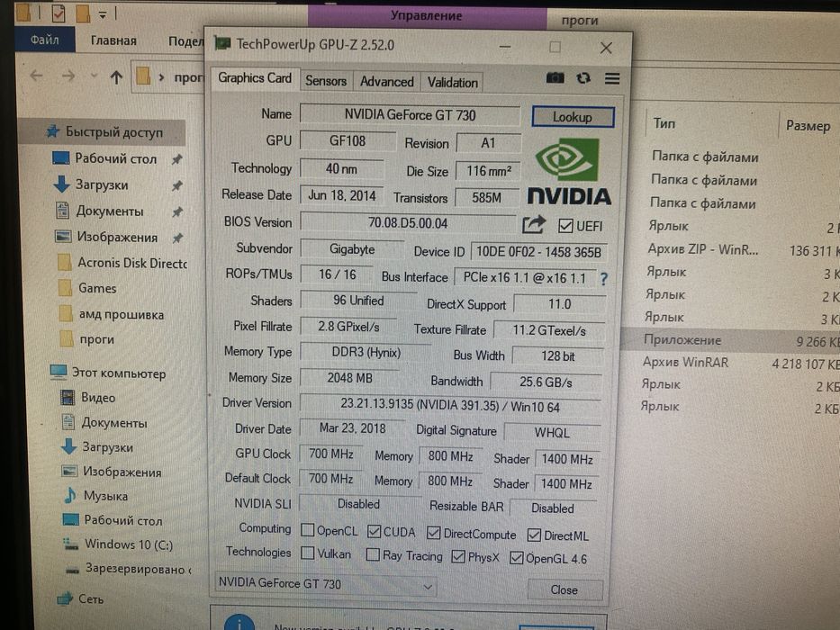
Task: Open Рабочий стол under Быстрый доступ
Action: [x=114, y=158]
